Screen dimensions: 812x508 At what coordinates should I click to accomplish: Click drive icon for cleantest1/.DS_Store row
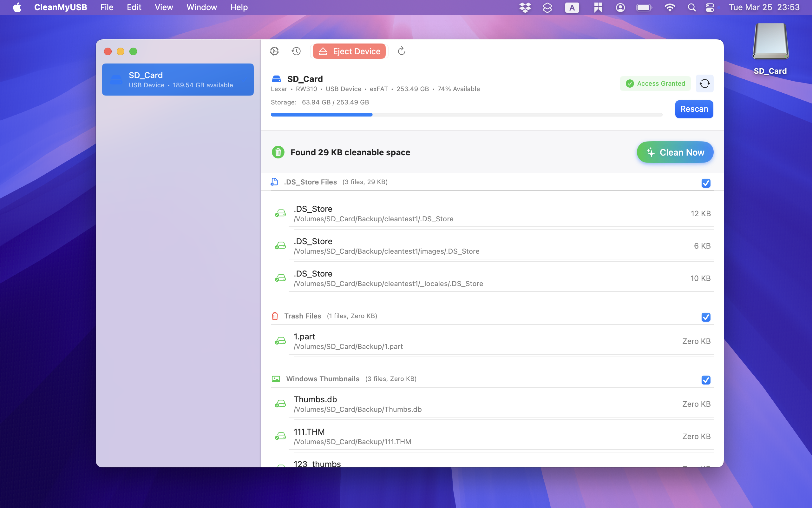(280, 213)
